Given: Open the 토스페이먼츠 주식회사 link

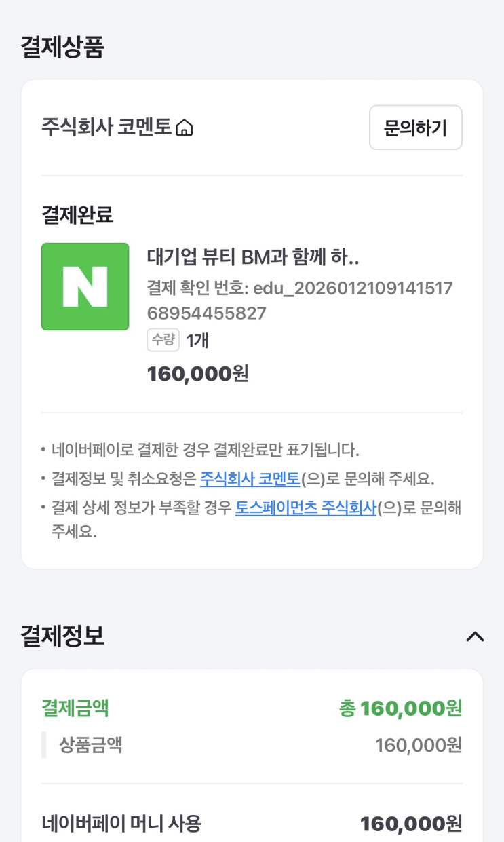Looking at the screenshot, I should point(305,508).
